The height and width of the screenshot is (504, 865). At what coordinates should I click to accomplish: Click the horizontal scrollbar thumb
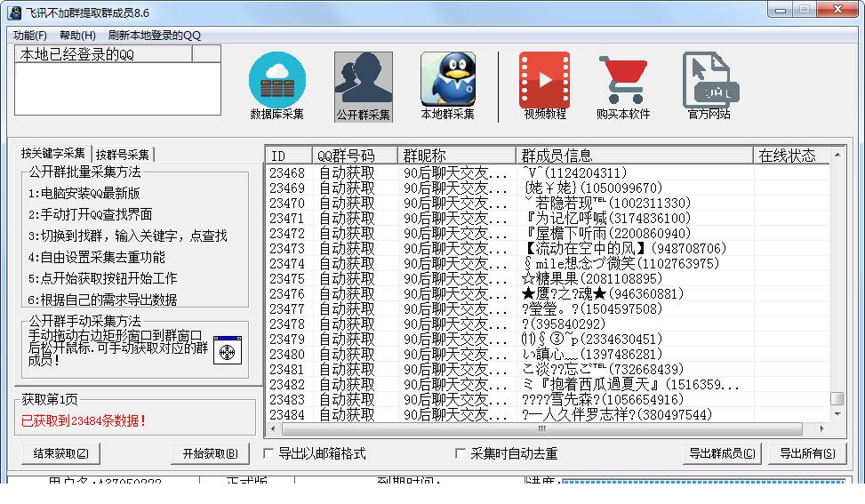pos(541,428)
